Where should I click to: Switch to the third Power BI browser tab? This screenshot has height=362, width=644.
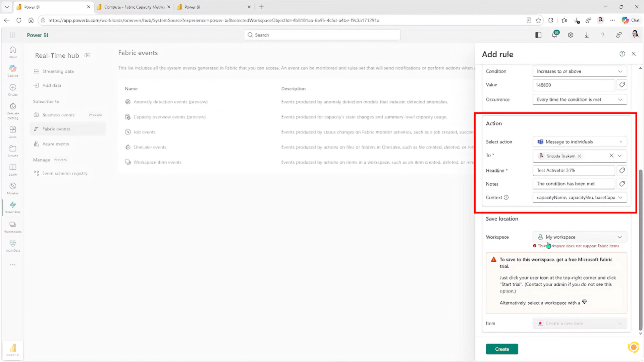coord(214,7)
